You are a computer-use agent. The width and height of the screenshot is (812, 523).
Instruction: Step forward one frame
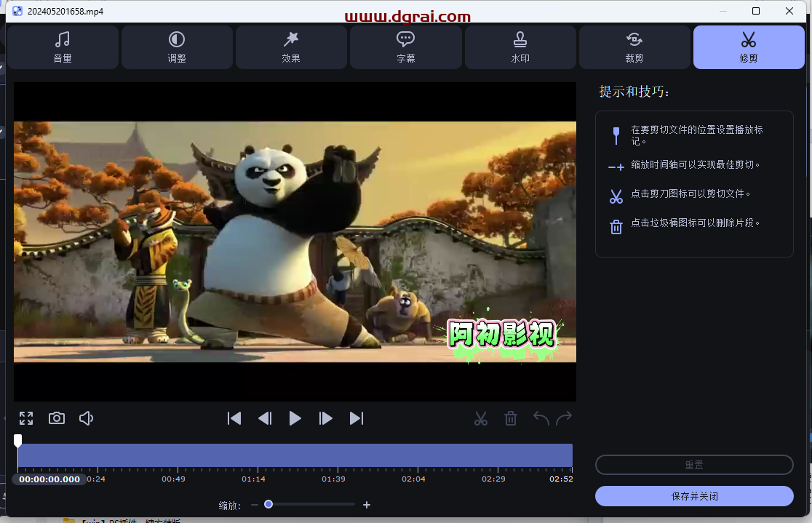coord(326,418)
